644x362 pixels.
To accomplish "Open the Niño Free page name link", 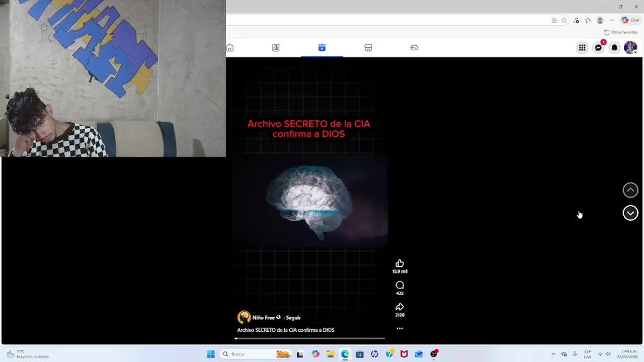I will pyautogui.click(x=264, y=318).
